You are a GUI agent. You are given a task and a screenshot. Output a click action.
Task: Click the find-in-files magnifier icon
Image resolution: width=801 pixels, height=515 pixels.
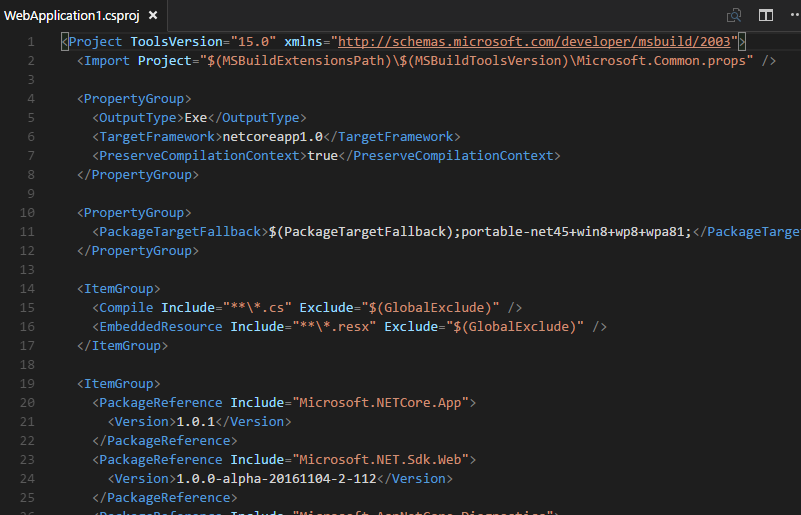pos(735,15)
